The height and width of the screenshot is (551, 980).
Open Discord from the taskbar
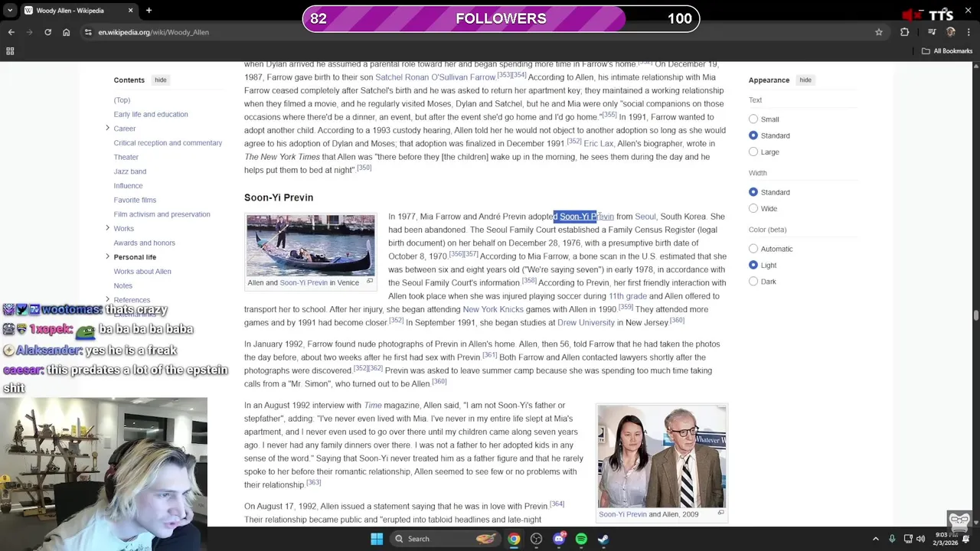(x=559, y=539)
